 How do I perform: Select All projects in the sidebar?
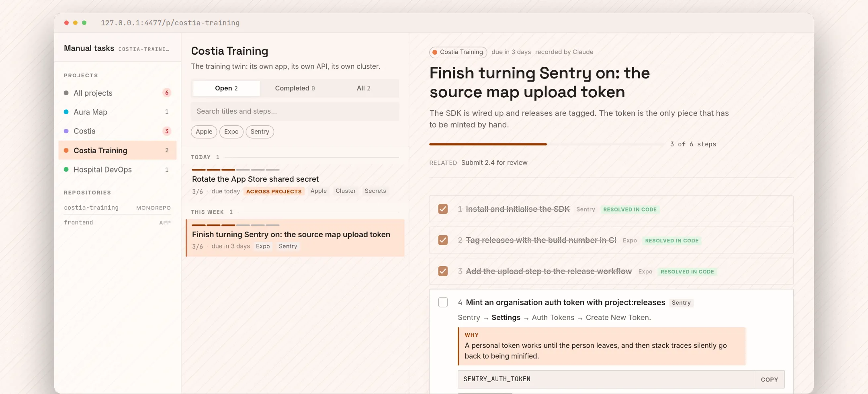117,93
